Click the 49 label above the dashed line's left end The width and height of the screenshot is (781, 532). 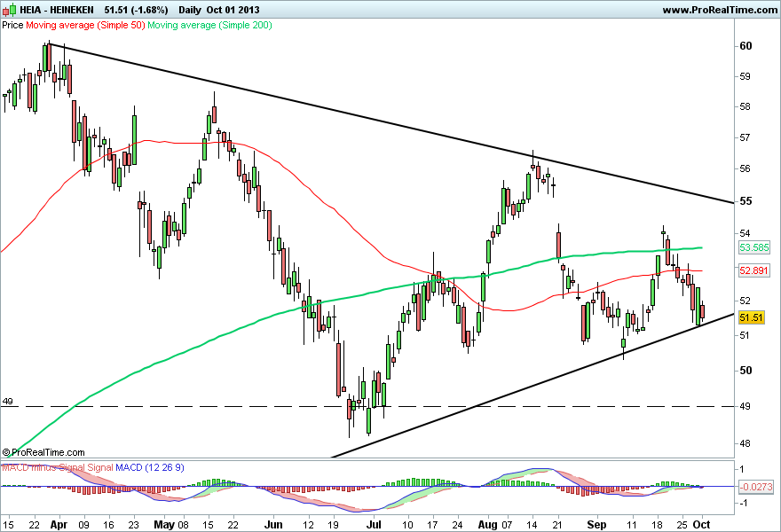7,401
